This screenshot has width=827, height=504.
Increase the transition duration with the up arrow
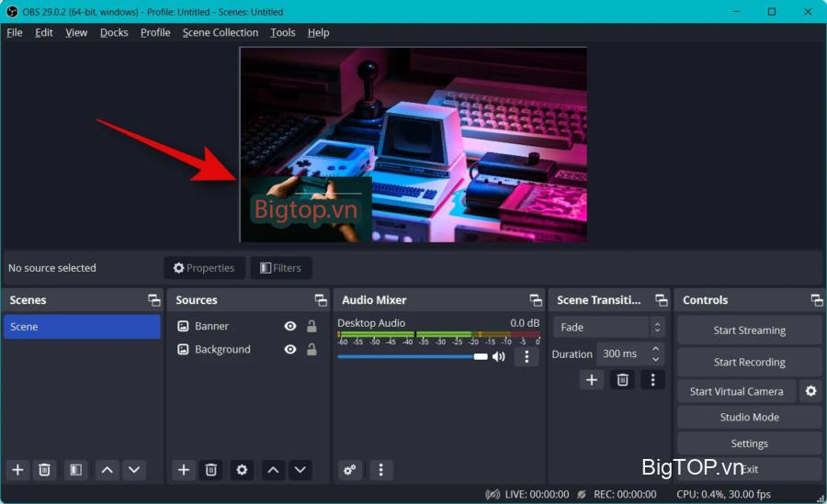tap(655, 349)
